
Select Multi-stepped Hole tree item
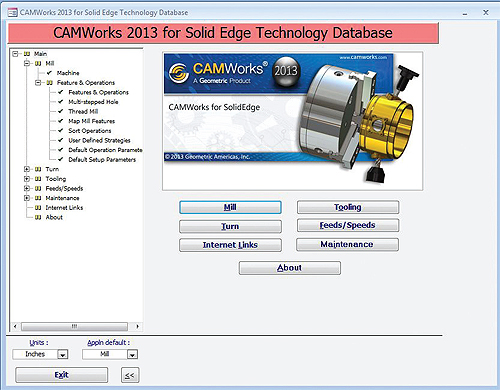tap(93, 102)
